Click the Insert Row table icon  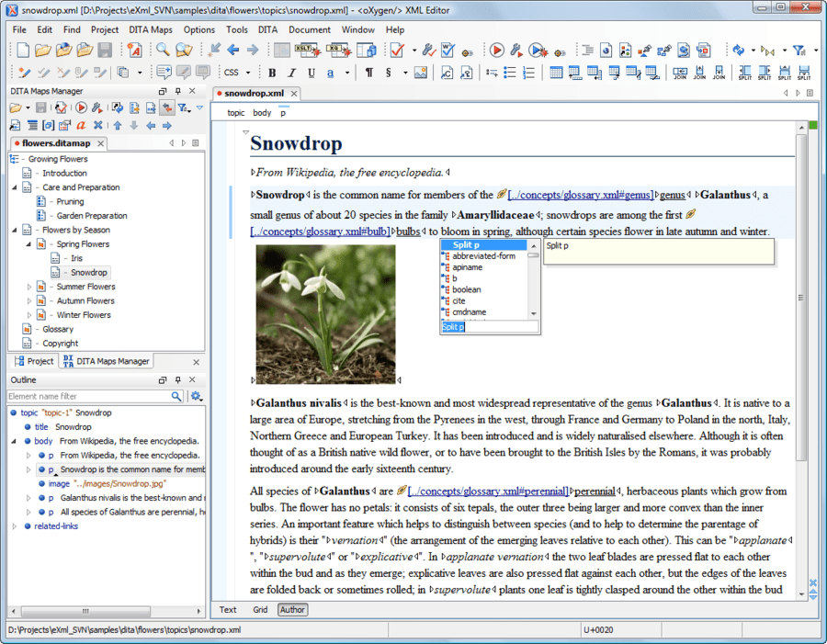(x=573, y=73)
